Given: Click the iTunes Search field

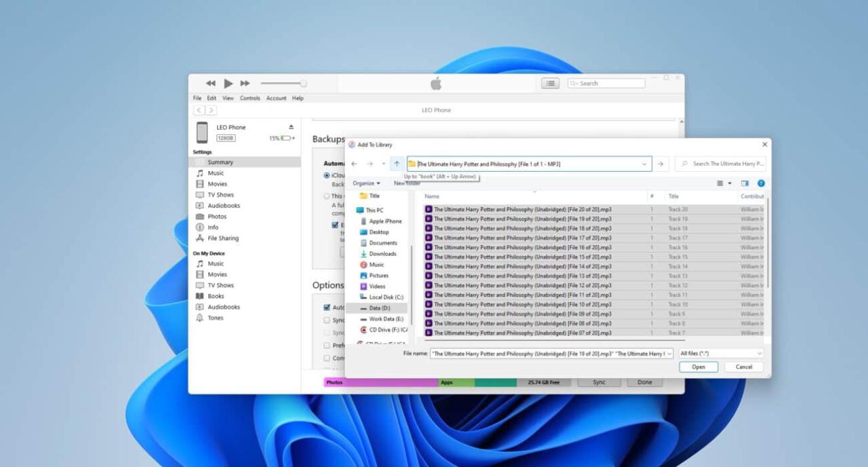Looking at the screenshot, I should pos(606,83).
